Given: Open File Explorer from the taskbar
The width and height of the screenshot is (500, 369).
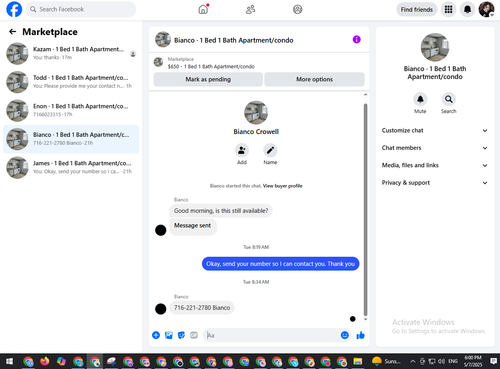Looking at the screenshot, I should pos(358,361).
